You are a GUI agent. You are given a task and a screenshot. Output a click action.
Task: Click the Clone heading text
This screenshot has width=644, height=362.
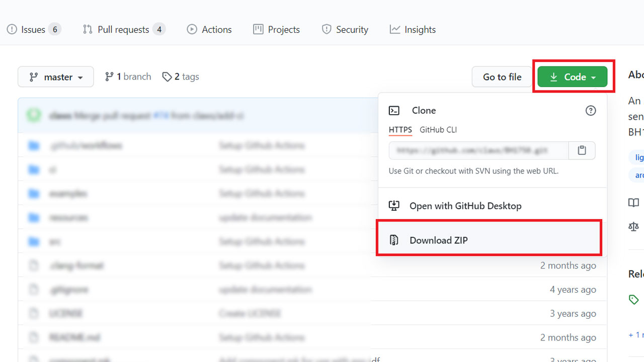[424, 111]
